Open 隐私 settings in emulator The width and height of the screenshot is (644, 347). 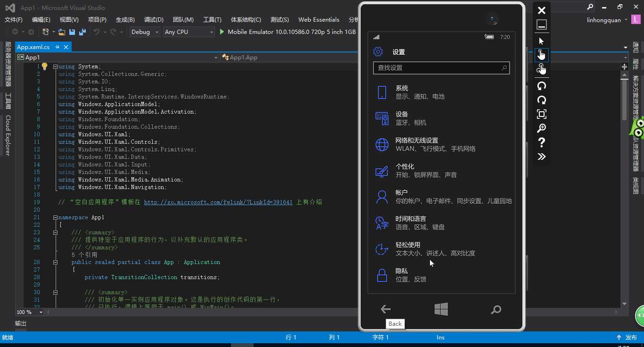441,275
